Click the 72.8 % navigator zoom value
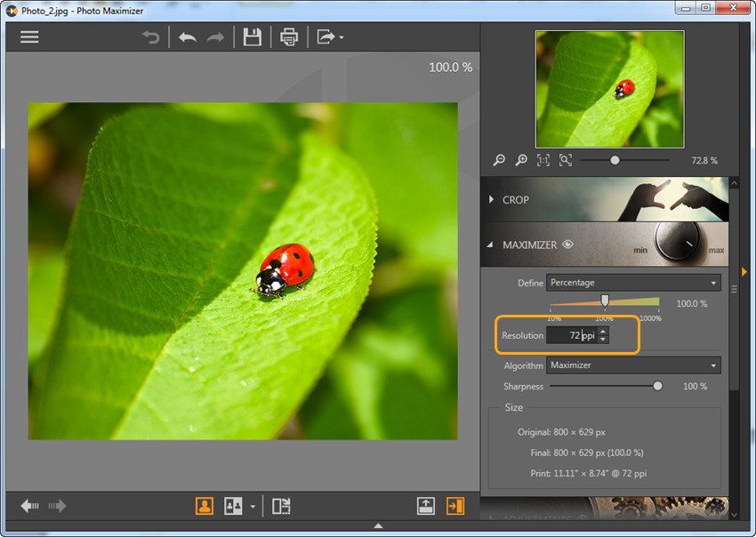 coord(704,161)
